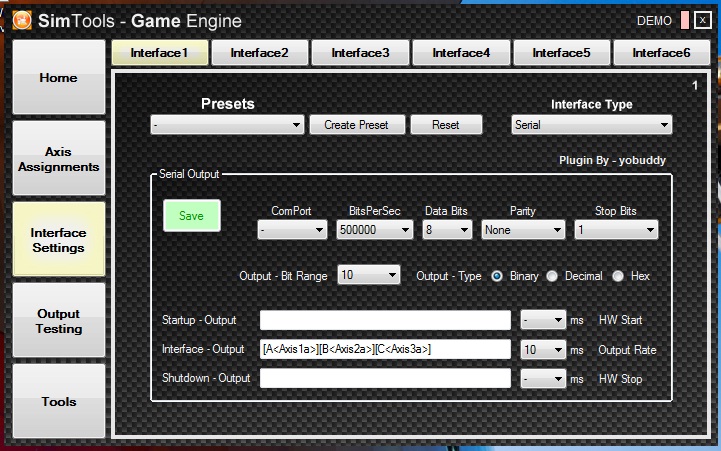
Task: Click the Interface - Output text field
Action: click(x=385, y=349)
